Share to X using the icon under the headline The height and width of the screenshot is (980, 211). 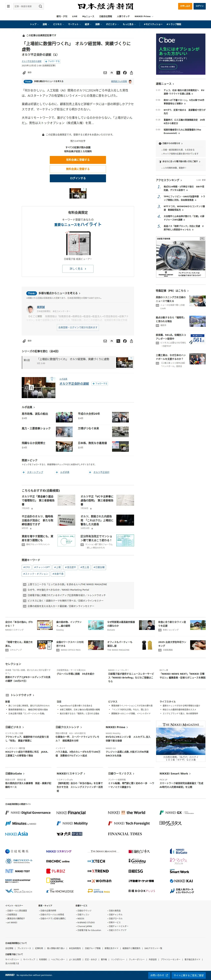(x=118, y=73)
